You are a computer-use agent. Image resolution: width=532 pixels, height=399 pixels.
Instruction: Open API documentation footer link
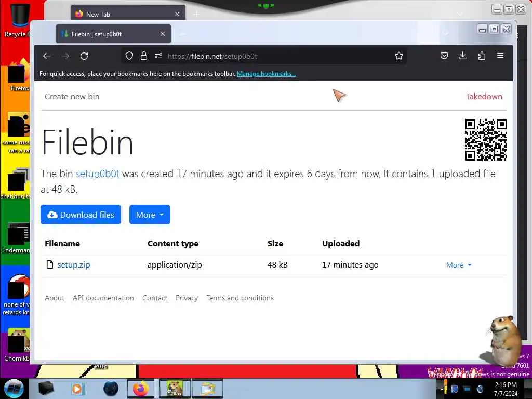pyautogui.click(x=103, y=298)
